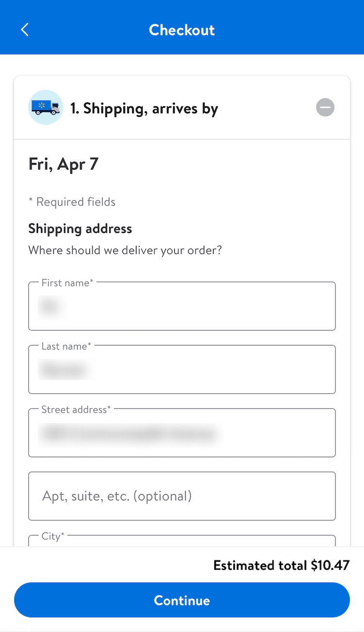Click the Checkout page title
The height and width of the screenshot is (632, 364).
click(x=182, y=30)
